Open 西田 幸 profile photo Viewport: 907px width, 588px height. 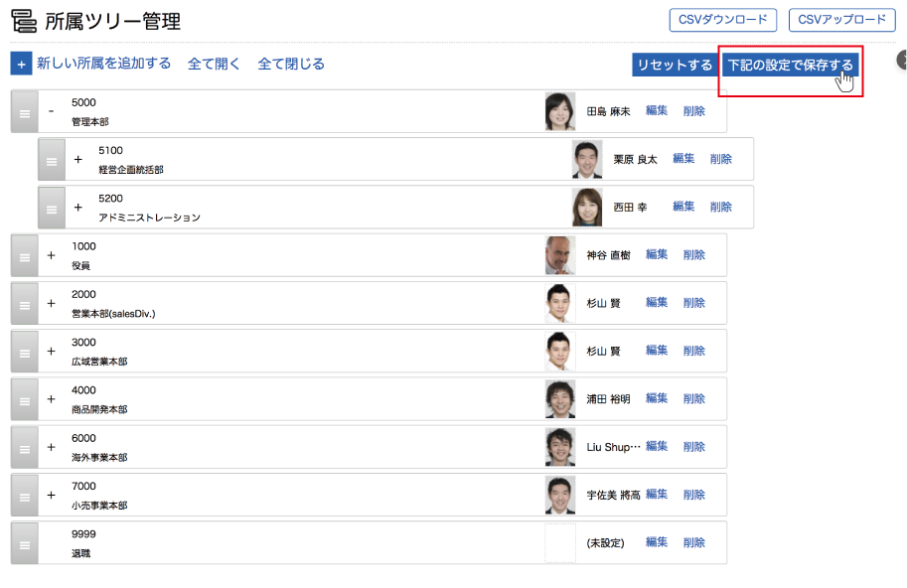click(587, 208)
